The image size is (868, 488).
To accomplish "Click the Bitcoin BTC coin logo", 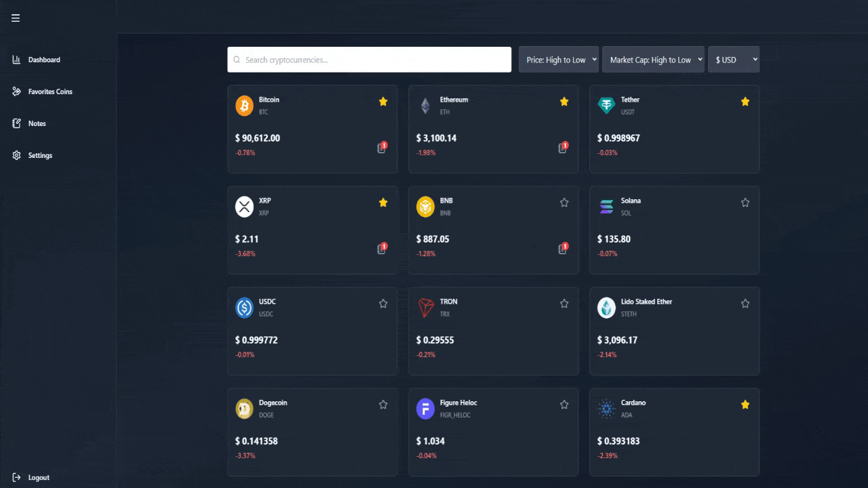I will (x=244, y=106).
